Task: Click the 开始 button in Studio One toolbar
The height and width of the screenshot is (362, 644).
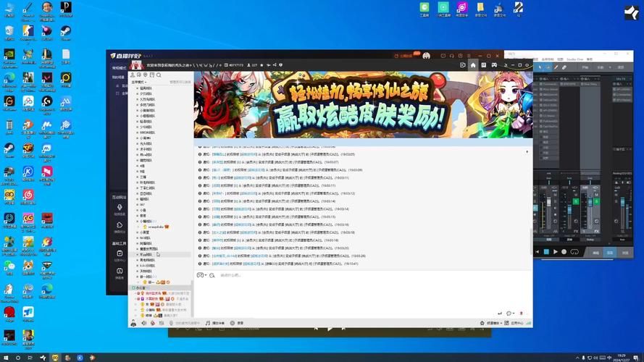Action: pyautogui.click(x=585, y=67)
